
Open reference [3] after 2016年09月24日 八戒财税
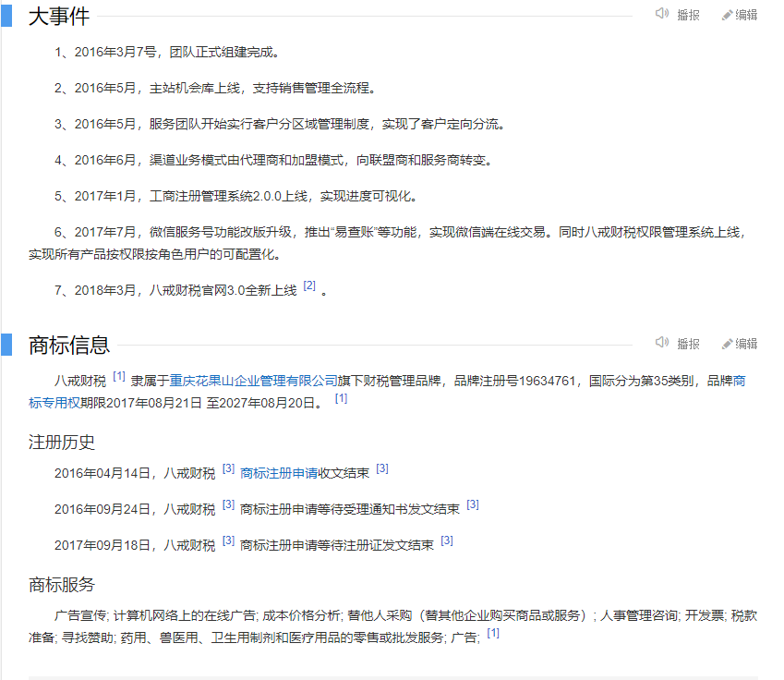(228, 504)
